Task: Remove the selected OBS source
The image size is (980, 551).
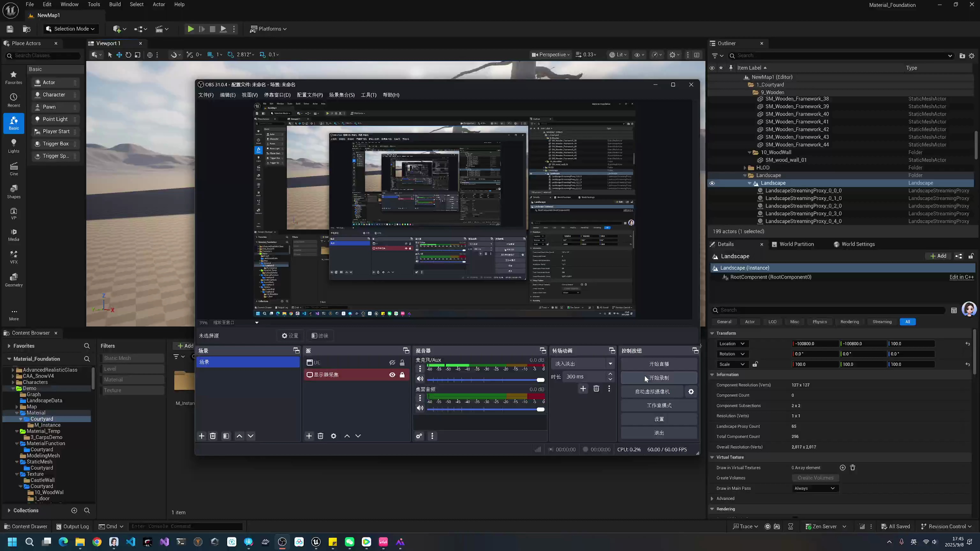Action: point(320,436)
